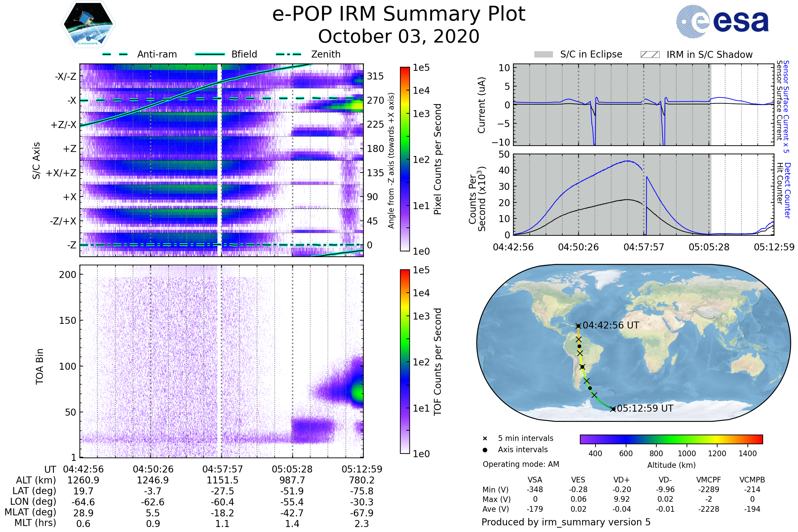The width and height of the screenshot is (798, 532).
Task: Click the Zenith dash-dot legend marker
Action: pyautogui.click(x=288, y=54)
